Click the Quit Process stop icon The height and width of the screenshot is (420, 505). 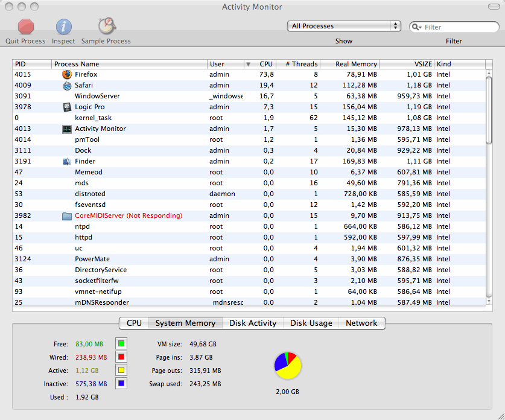pos(26,27)
